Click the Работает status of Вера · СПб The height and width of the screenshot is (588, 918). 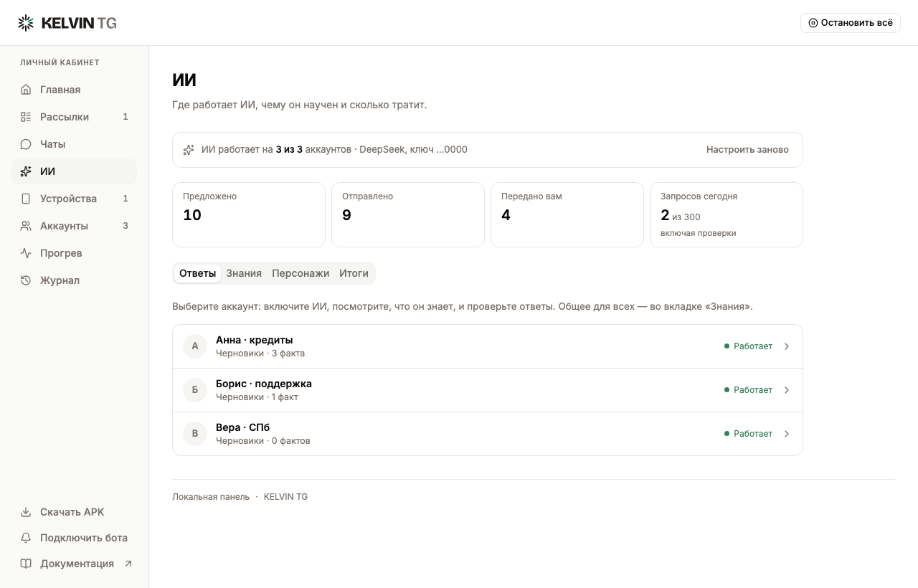point(749,434)
